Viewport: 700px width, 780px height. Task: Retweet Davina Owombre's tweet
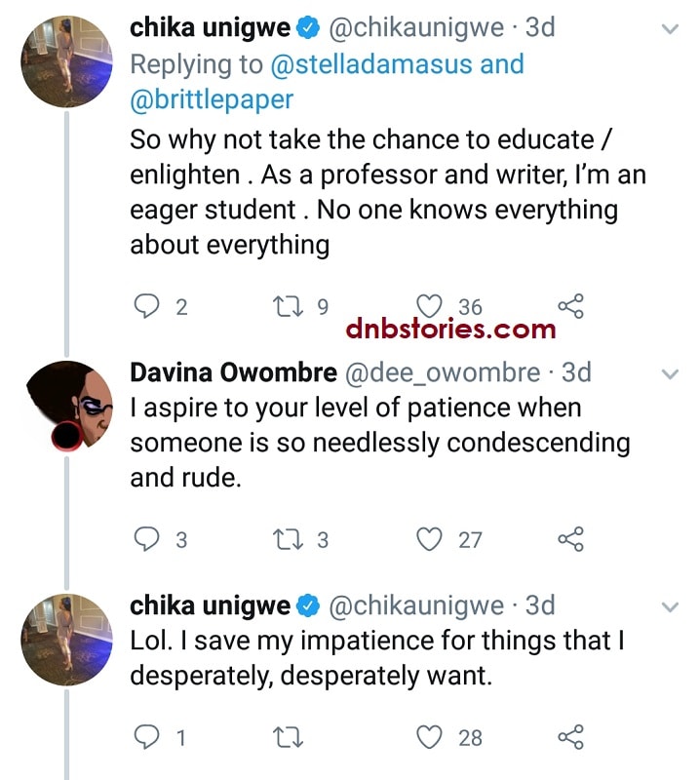click(x=288, y=539)
